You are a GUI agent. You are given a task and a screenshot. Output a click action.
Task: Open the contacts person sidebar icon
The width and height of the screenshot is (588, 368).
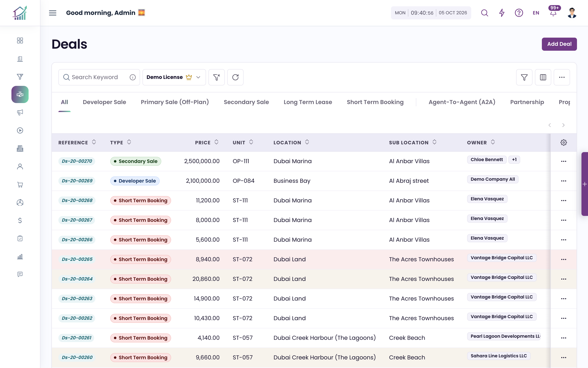[x=20, y=166]
